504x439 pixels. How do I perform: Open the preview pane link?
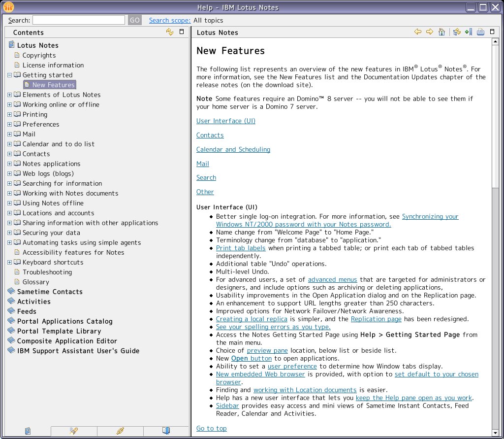click(267, 350)
